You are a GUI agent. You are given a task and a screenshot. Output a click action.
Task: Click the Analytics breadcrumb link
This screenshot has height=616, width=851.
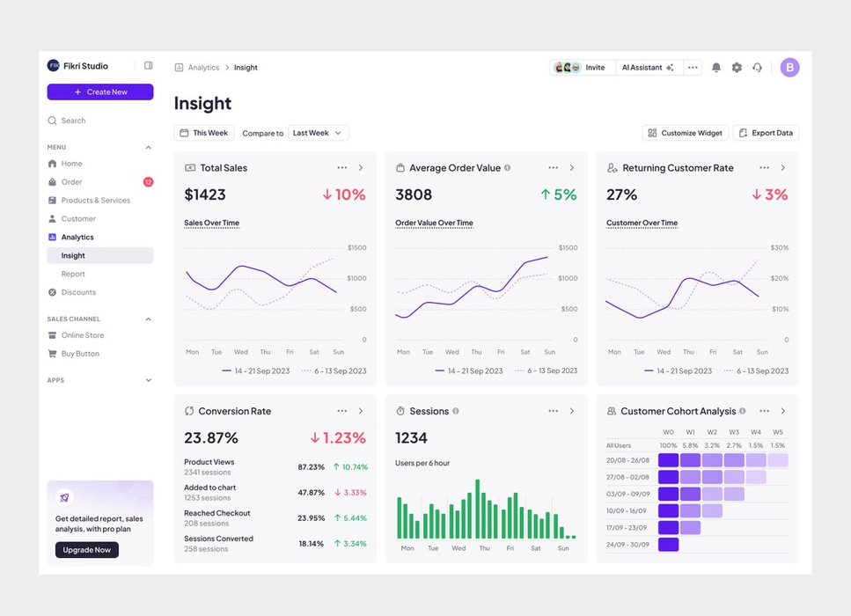tap(203, 67)
